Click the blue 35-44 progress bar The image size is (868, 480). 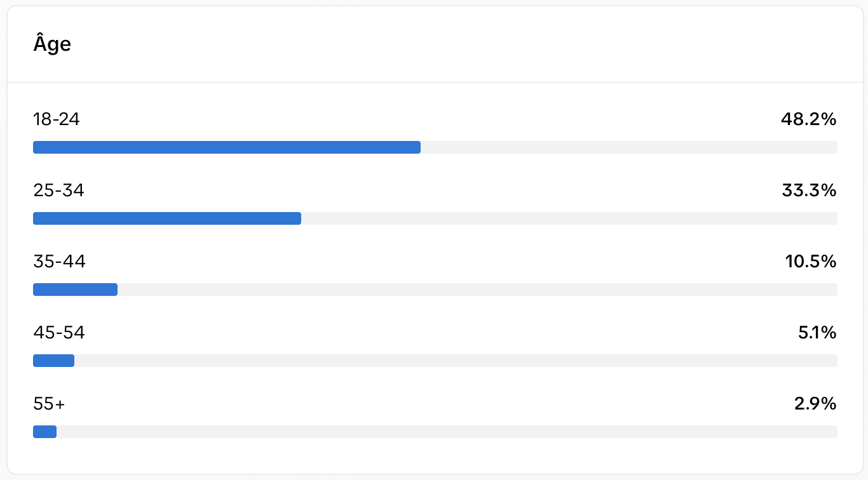coord(75,290)
